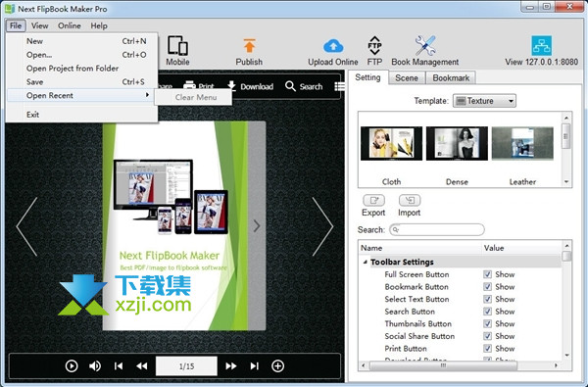Open the Online menu

[x=70, y=25]
